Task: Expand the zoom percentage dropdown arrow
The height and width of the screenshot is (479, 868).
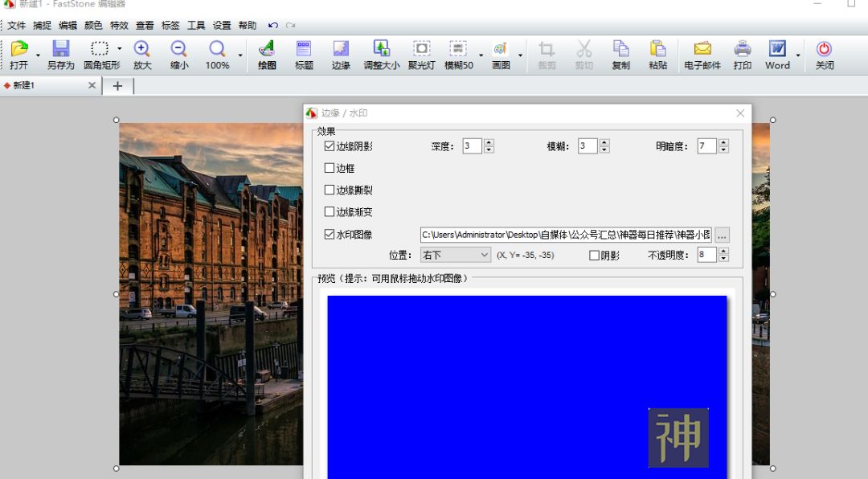Action: pyautogui.click(x=240, y=55)
